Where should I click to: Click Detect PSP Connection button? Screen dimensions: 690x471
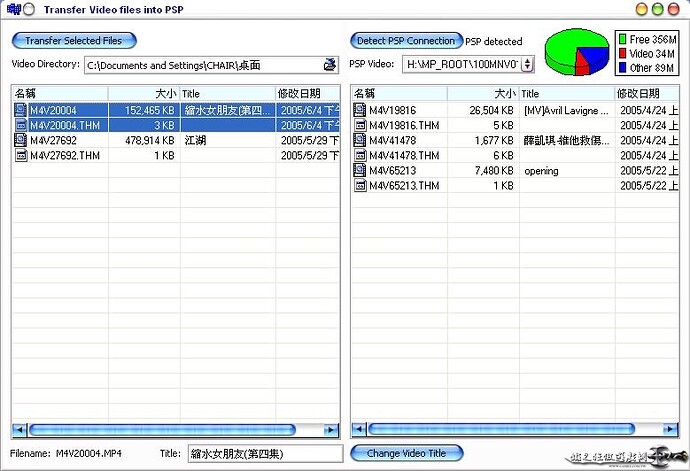tap(406, 41)
